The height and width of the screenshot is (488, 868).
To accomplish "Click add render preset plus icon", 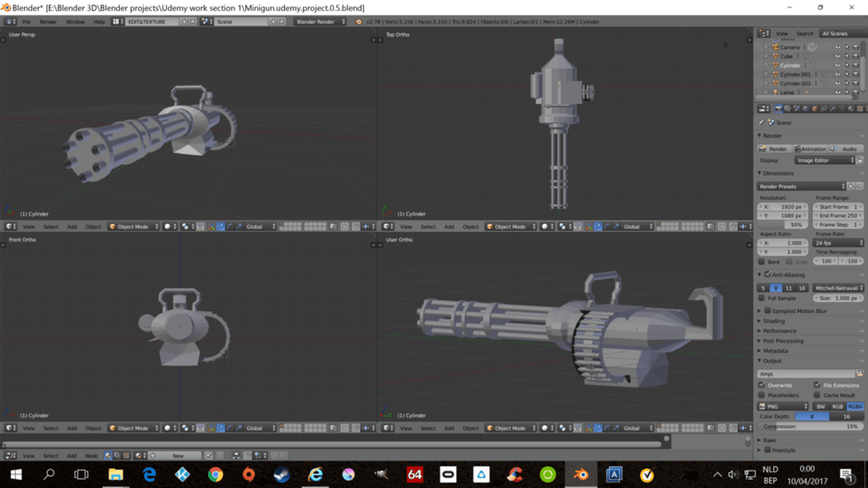I will [851, 186].
